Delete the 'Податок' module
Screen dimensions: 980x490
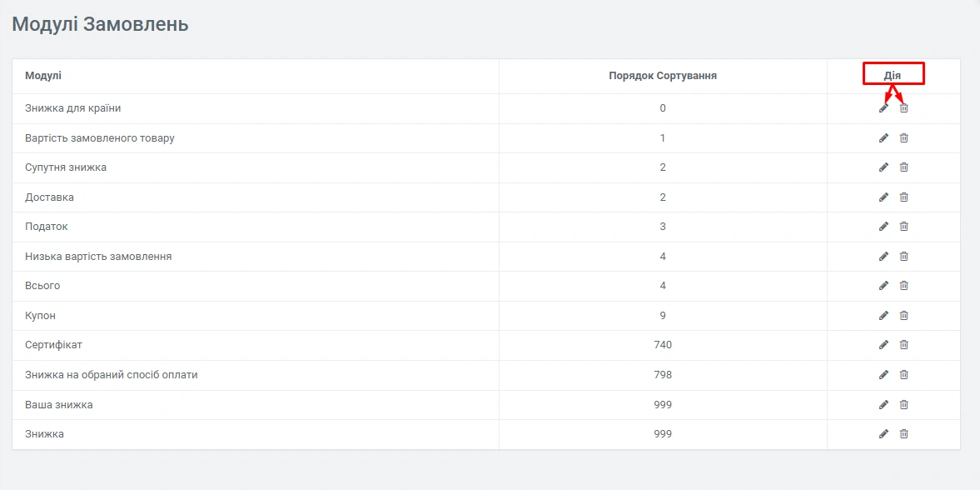[903, 227]
